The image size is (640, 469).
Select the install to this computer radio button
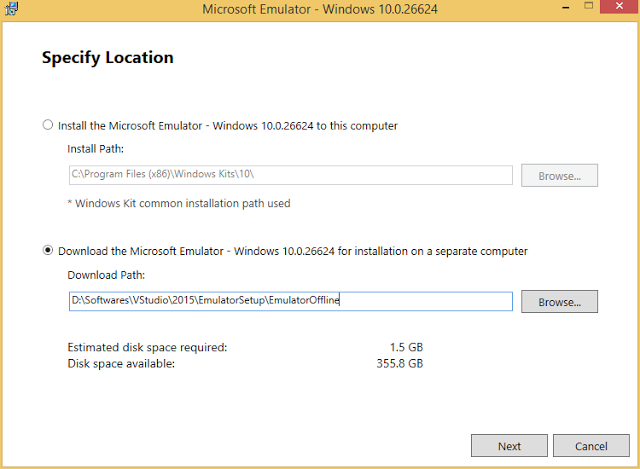click(47, 126)
